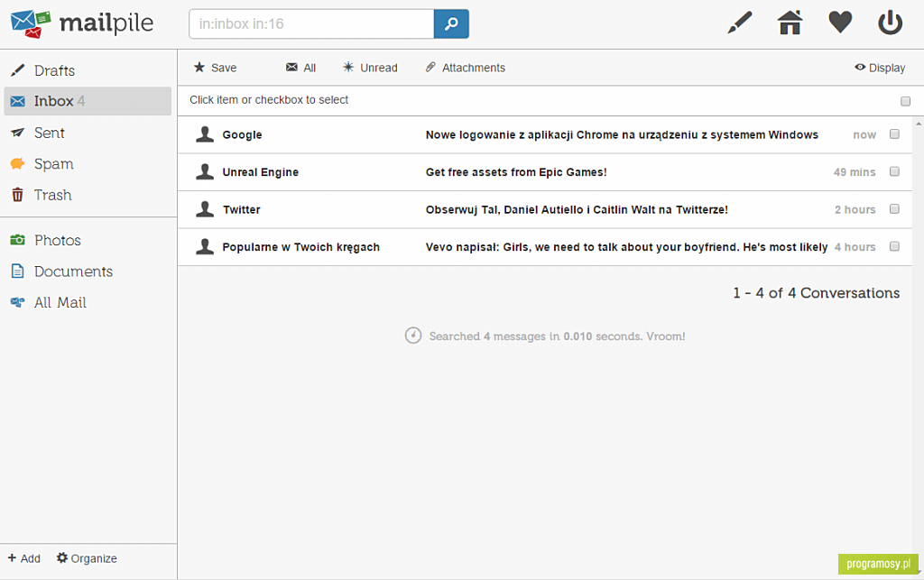Click the search magnifier button
Viewport: 924px width, 580px height.
[451, 23]
